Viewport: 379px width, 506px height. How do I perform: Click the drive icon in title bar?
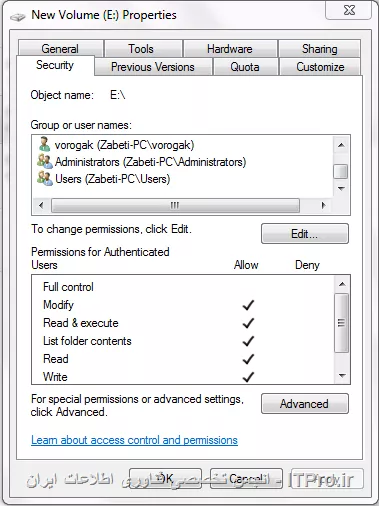[18, 16]
